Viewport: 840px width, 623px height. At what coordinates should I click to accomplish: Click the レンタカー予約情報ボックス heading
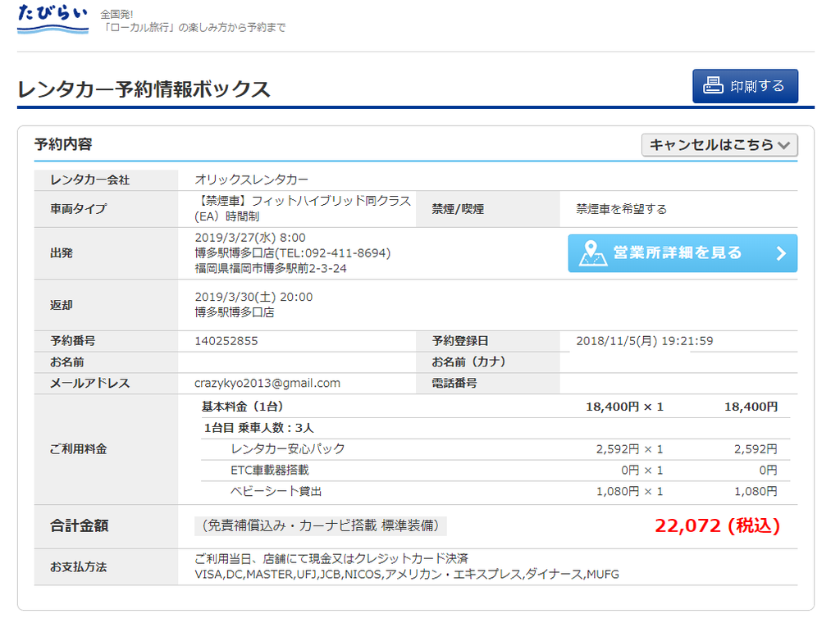point(144,89)
